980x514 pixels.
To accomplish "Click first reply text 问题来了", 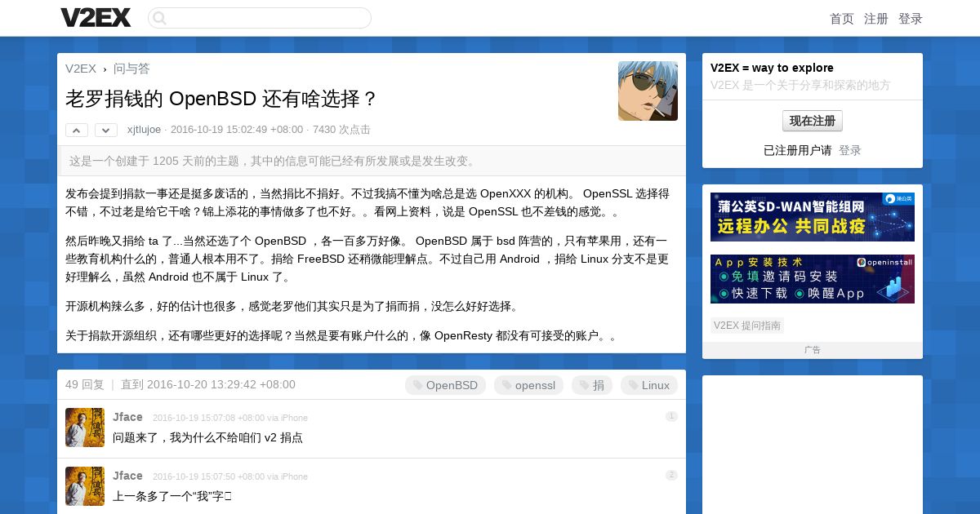I will (x=207, y=438).
